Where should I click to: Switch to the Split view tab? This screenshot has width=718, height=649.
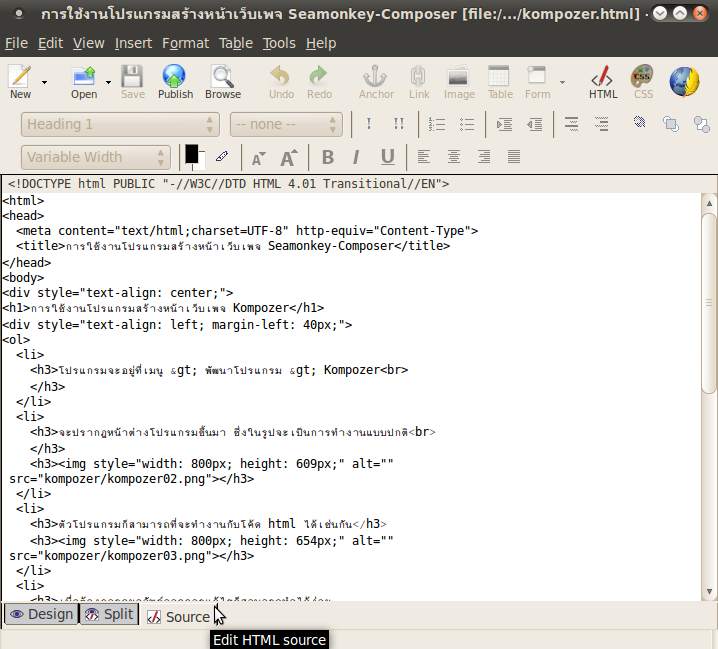coord(109,614)
